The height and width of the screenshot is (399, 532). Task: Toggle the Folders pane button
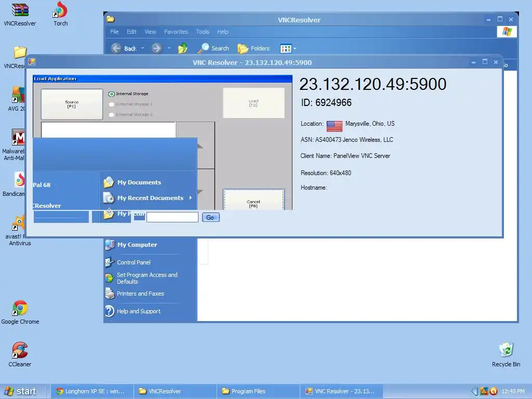[x=254, y=48]
